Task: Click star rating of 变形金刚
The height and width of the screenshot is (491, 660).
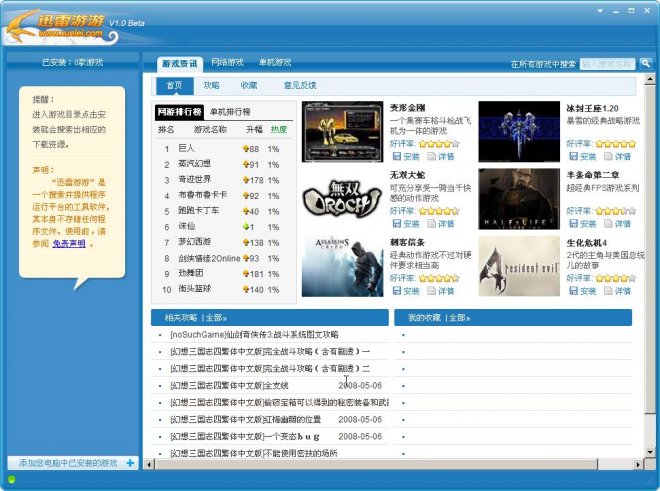Action: coord(439,144)
